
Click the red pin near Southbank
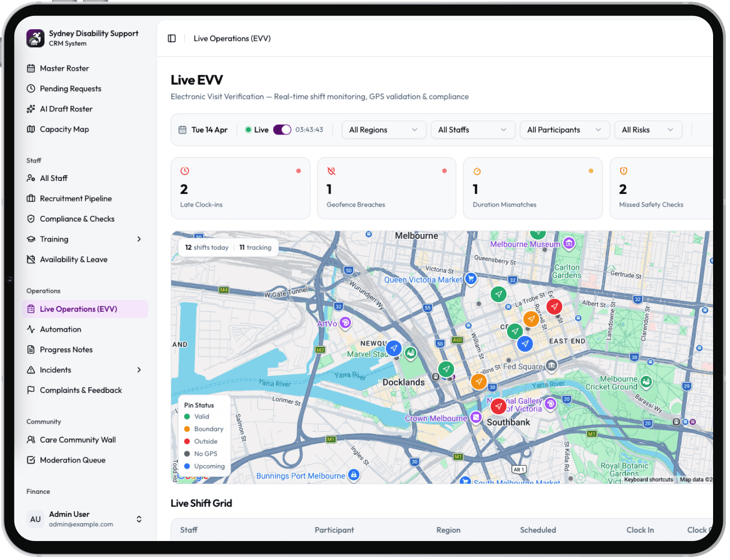click(x=498, y=406)
